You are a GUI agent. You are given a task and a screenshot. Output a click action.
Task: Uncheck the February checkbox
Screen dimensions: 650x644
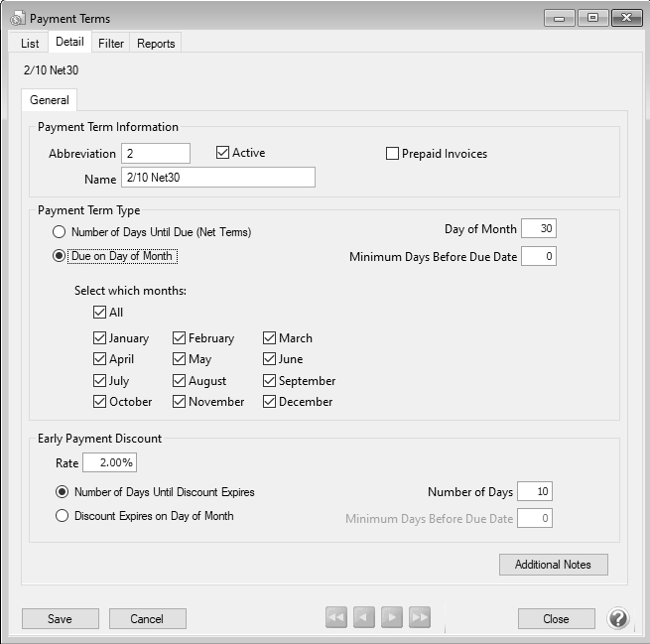click(x=180, y=338)
